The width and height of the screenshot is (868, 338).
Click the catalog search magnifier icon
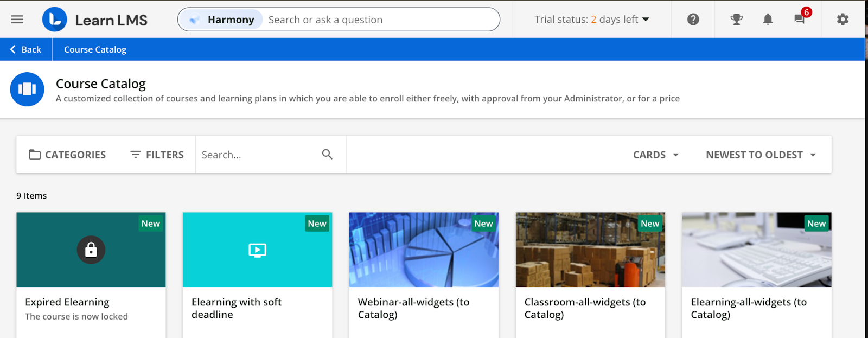327,154
